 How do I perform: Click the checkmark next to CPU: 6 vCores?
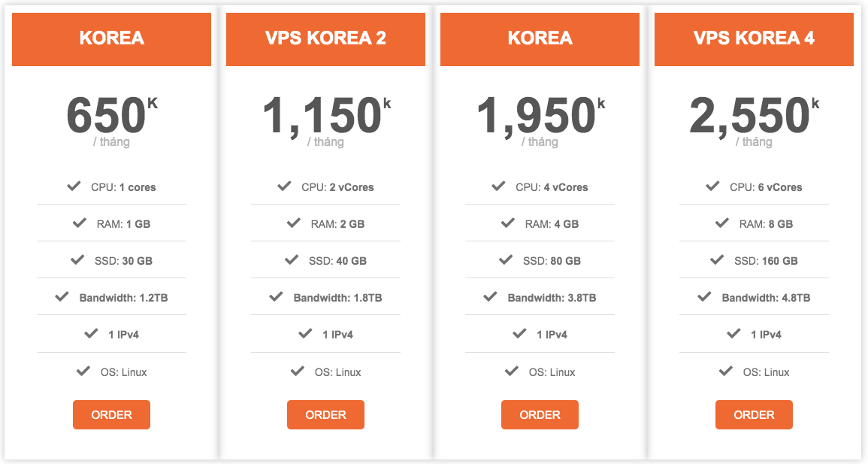(x=712, y=186)
